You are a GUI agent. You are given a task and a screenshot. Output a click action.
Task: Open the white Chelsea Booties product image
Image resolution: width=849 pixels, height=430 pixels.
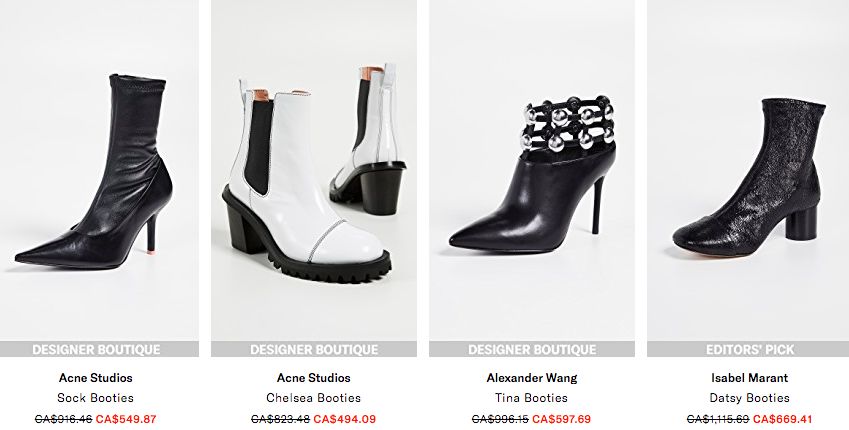click(314, 171)
